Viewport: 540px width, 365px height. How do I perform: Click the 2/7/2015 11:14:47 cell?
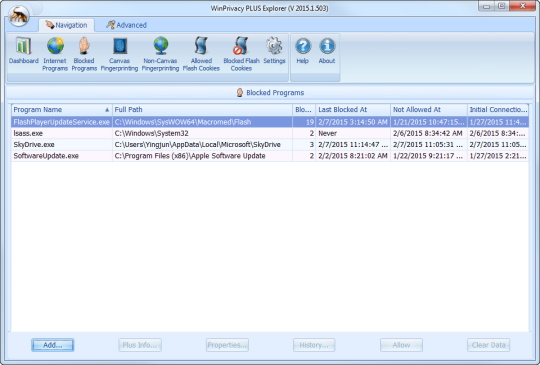(x=353, y=145)
